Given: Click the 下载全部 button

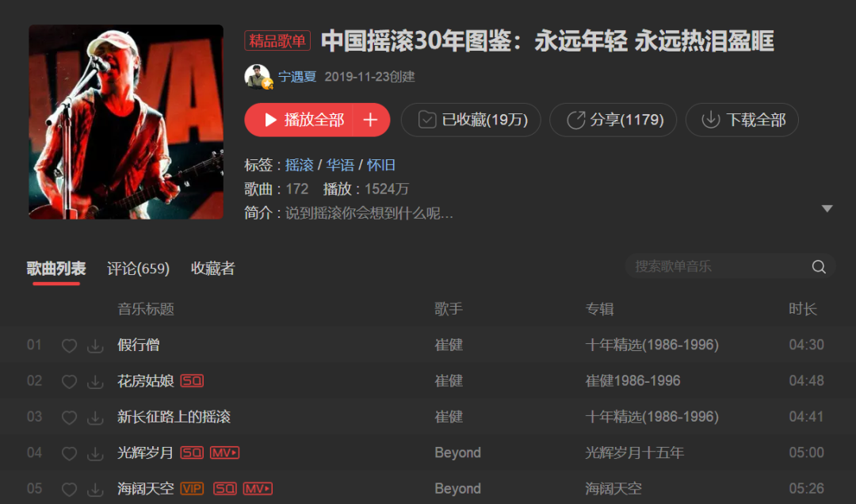Looking at the screenshot, I should pyautogui.click(x=742, y=120).
